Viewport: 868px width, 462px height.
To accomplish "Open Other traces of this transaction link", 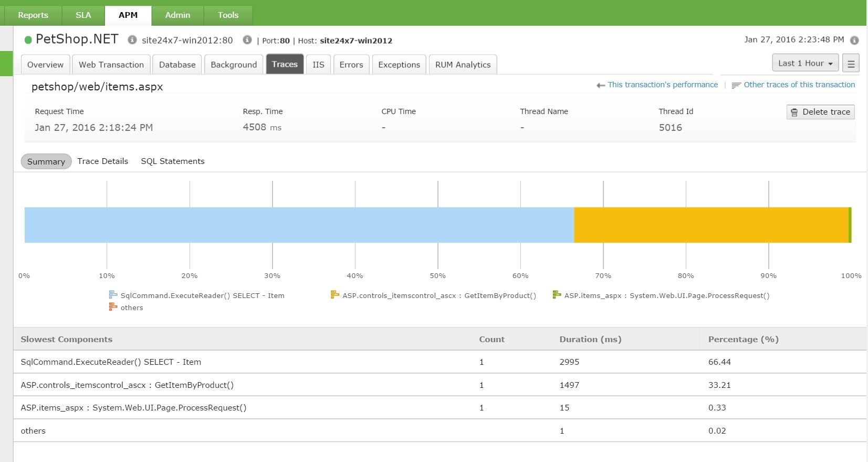I will click(x=799, y=85).
